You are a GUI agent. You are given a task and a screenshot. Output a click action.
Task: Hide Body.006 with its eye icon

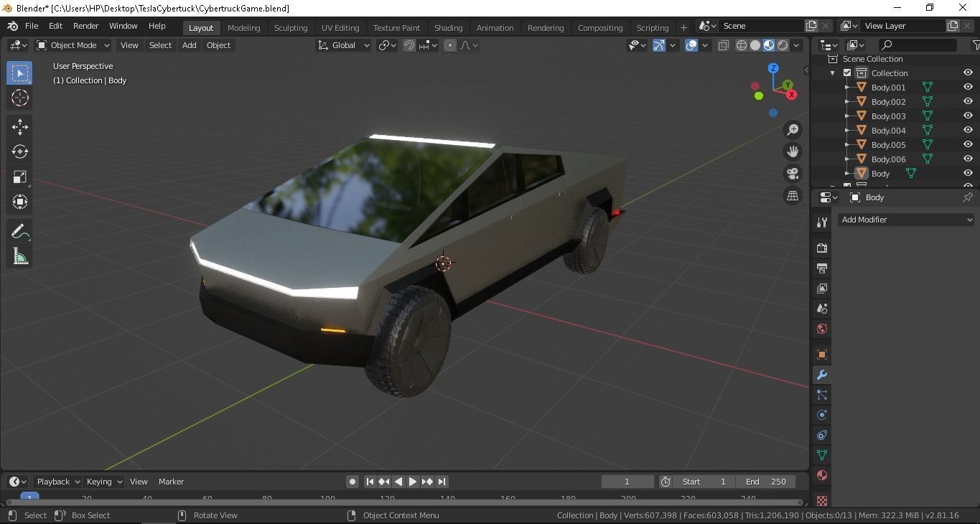coord(968,159)
